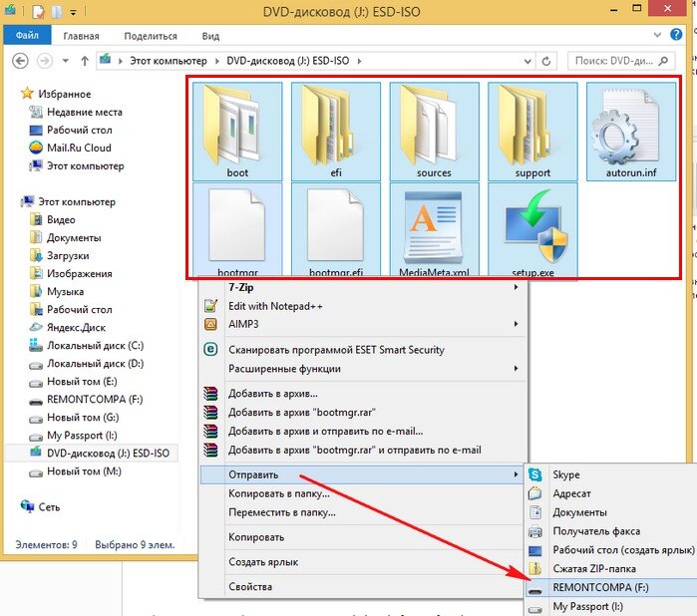Open "Сеть" in the navigation pane
Screen dimensions: 697x616
click(49, 507)
